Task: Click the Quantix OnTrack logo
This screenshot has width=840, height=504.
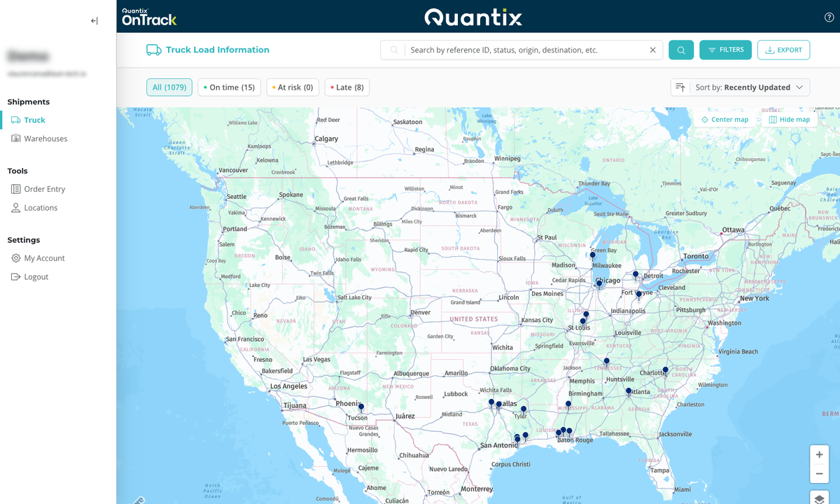Action: (148, 15)
